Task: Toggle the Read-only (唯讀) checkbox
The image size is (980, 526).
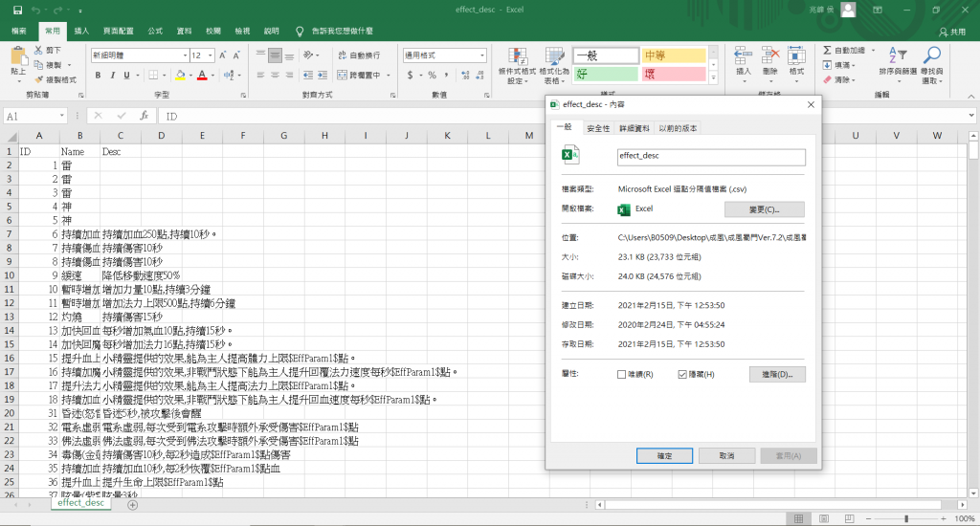Action: [621, 374]
